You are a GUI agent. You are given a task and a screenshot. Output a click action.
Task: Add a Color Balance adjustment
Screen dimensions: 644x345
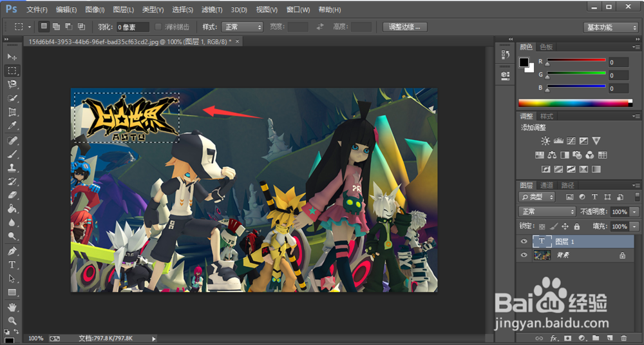tap(552, 155)
